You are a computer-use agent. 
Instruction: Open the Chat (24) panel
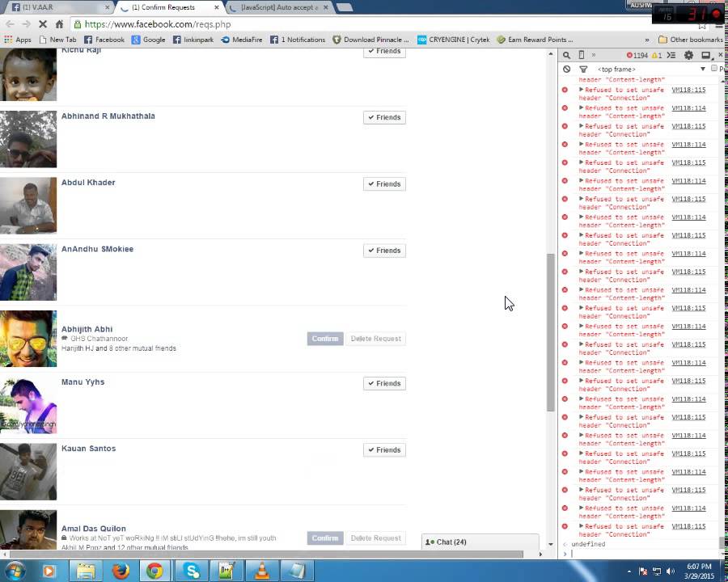click(x=480, y=542)
